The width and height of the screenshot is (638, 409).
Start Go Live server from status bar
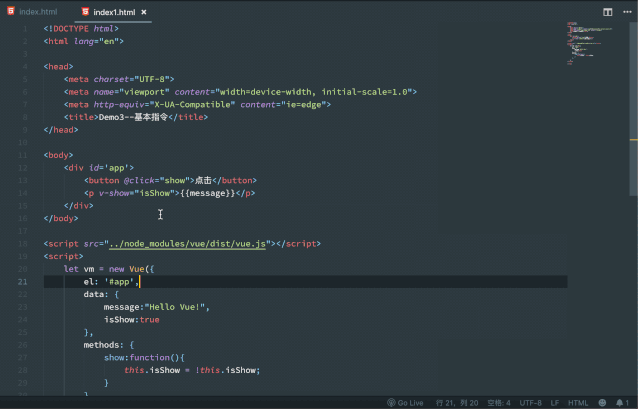405,402
